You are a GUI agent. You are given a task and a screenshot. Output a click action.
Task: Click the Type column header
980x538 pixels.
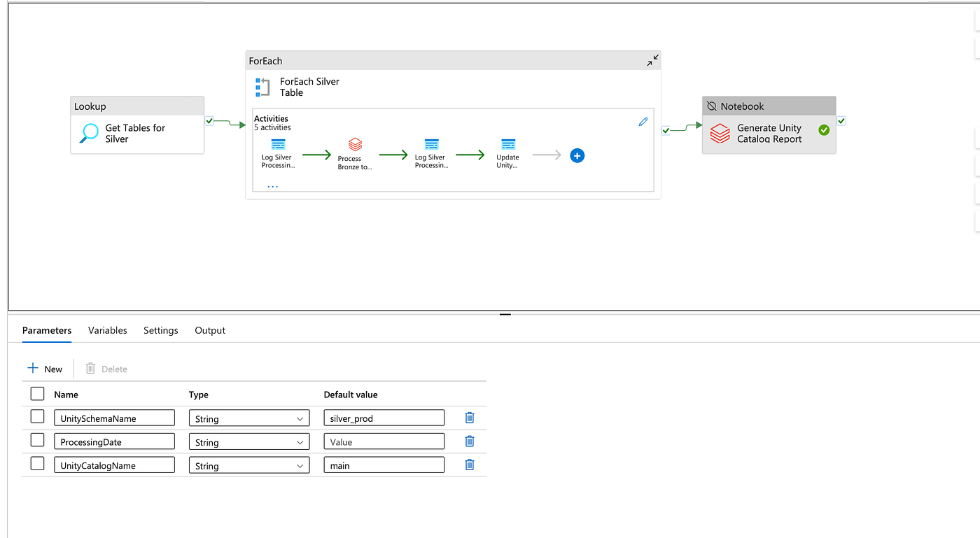pos(199,395)
